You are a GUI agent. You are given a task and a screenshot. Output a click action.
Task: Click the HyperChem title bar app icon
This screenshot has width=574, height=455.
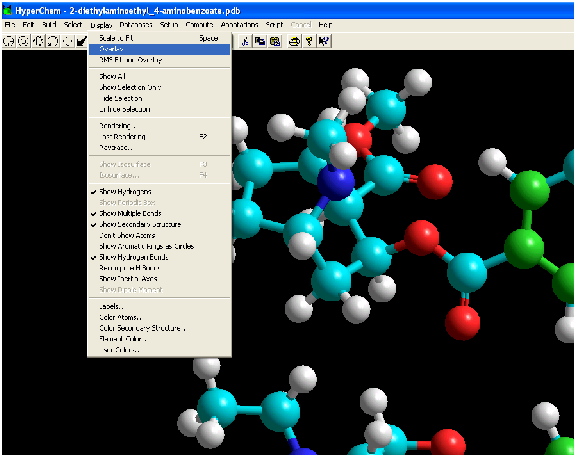point(7,10)
